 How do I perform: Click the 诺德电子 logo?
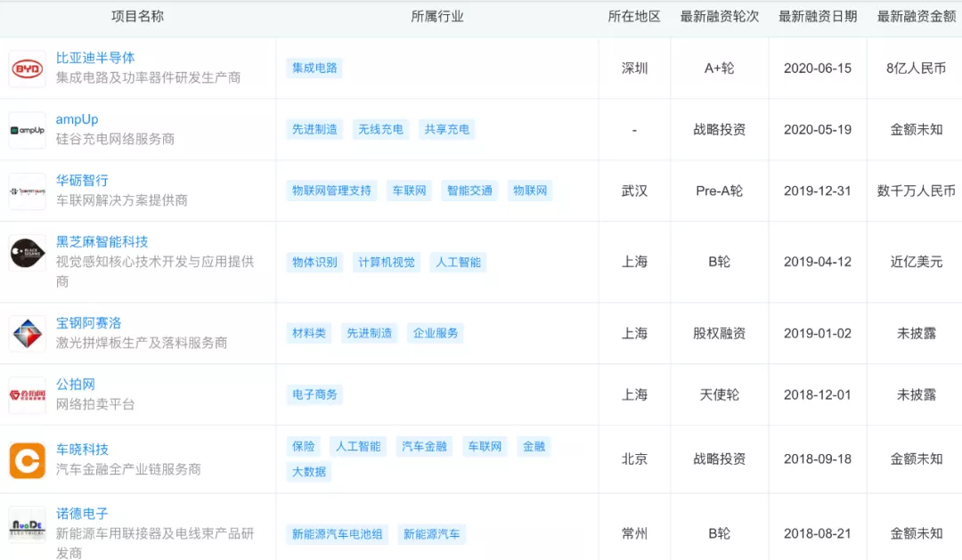[x=27, y=524]
